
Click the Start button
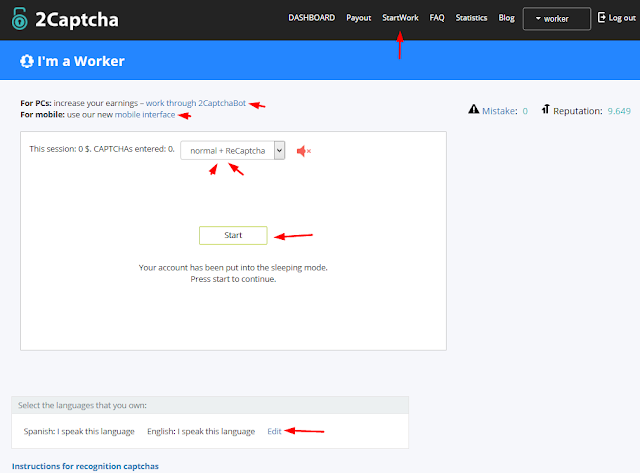coord(233,235)
